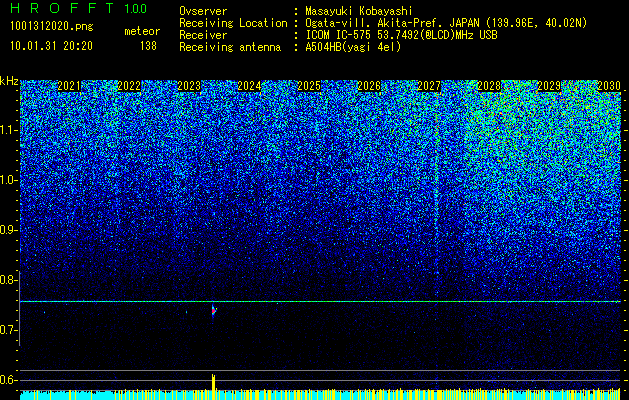629x400 pixels.
Task: Click the 2025 time marker
Action: pyautogui.click(x=309, y=86)
